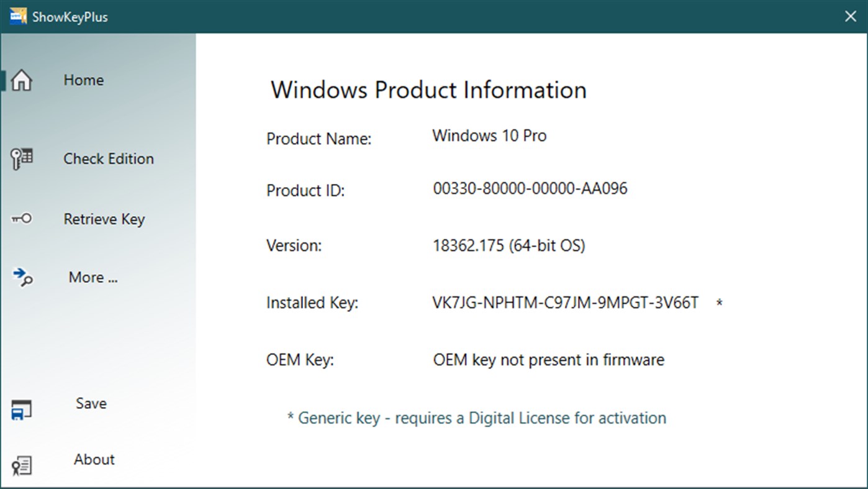
Task: Click the More arrow-and-magnifier icon
Action: (x=22, y=277)
